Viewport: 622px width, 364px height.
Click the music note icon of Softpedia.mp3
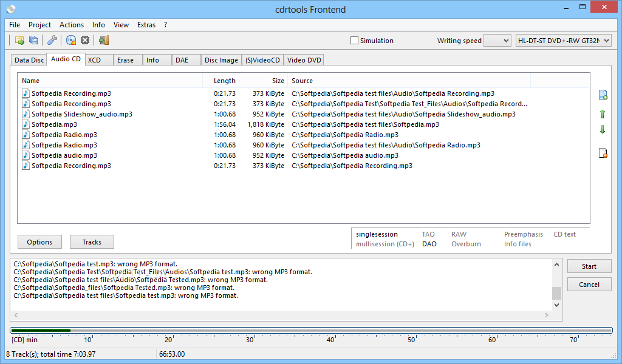click(26, 124)
